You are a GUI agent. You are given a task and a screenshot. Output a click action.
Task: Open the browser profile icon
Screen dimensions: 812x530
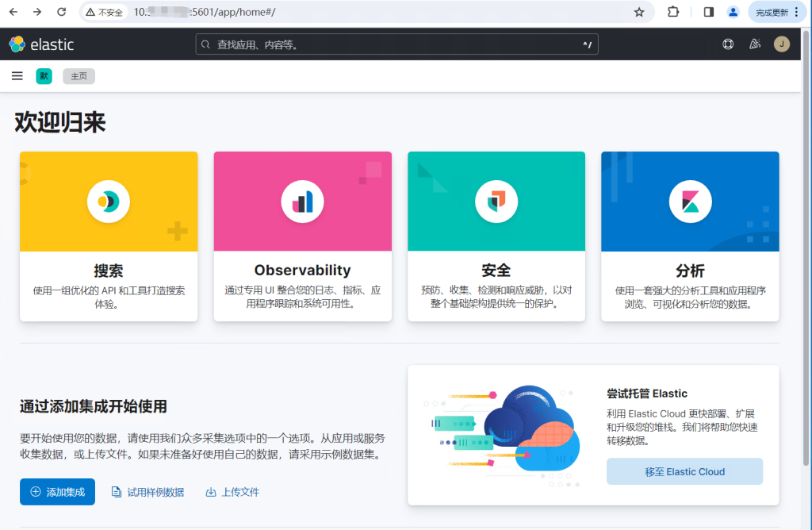click(x=733, y=12)
